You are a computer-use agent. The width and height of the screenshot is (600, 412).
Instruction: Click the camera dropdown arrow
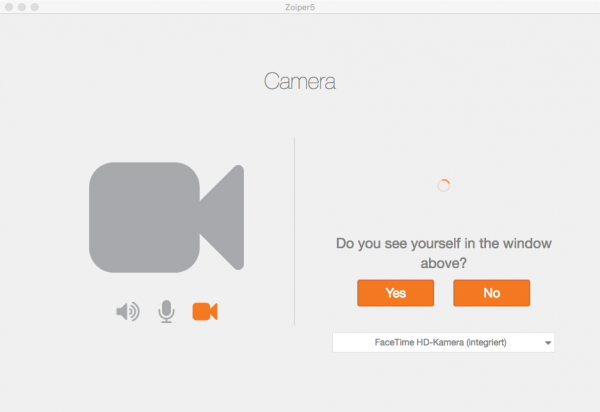[x=548, y=343]
